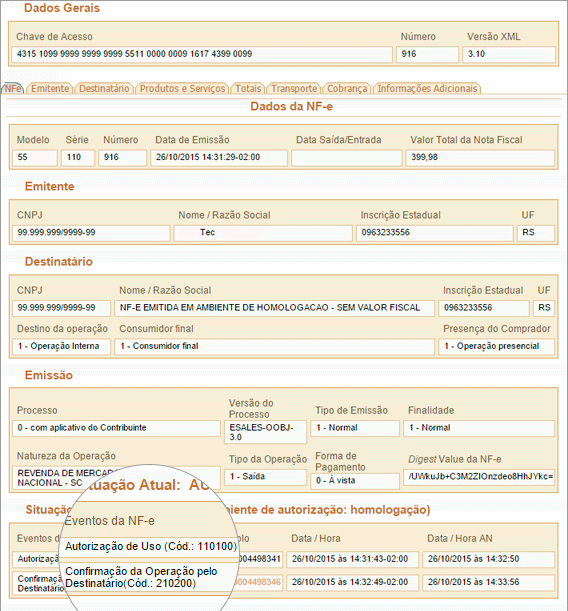Click the Tipo da Operação field 1 - Saída

coord(265,477)
